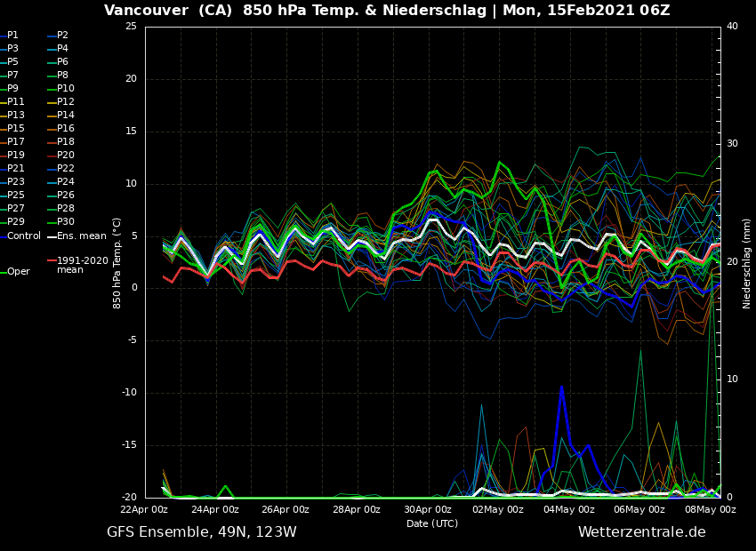Select the Ens. mean legend label
Screen dimensions: 756x551
81,236
